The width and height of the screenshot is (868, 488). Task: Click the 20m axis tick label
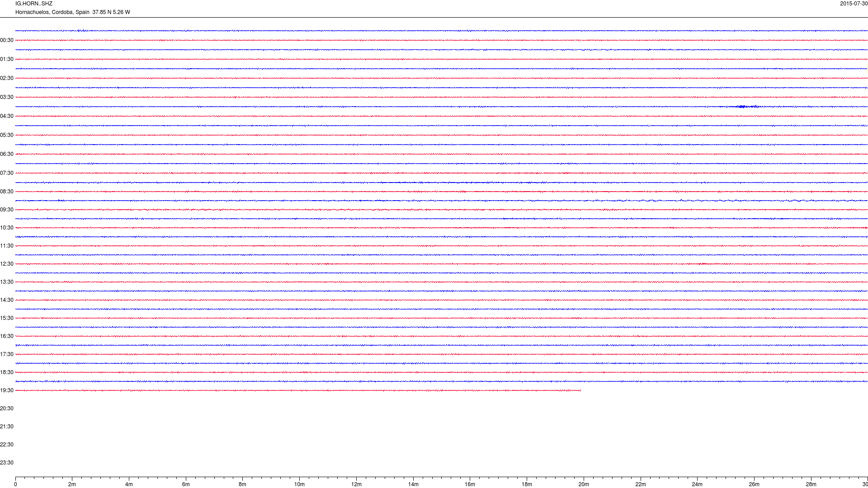(x=584, y=484)
